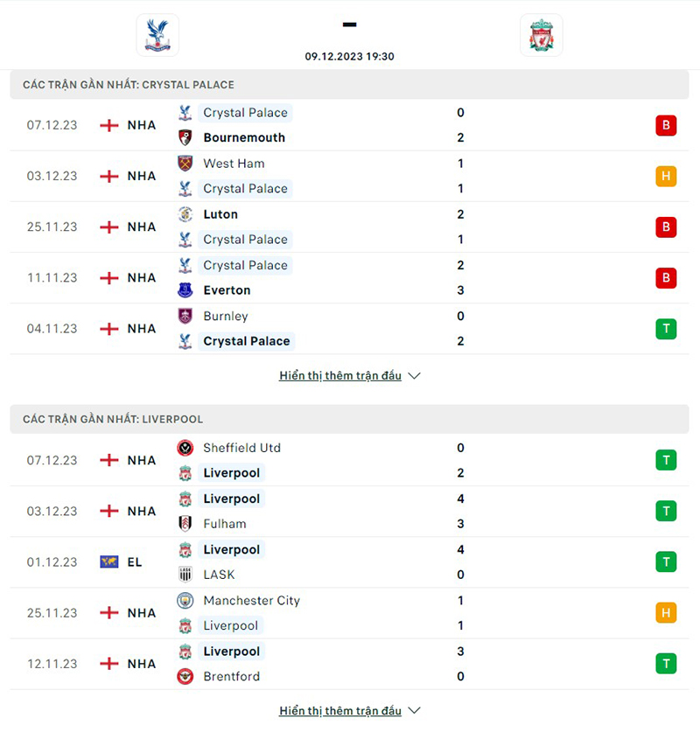The width and height of the screenshot is (700, 739).
Task: Expand more matches for Liverpool
Action: tap(341, 710)
